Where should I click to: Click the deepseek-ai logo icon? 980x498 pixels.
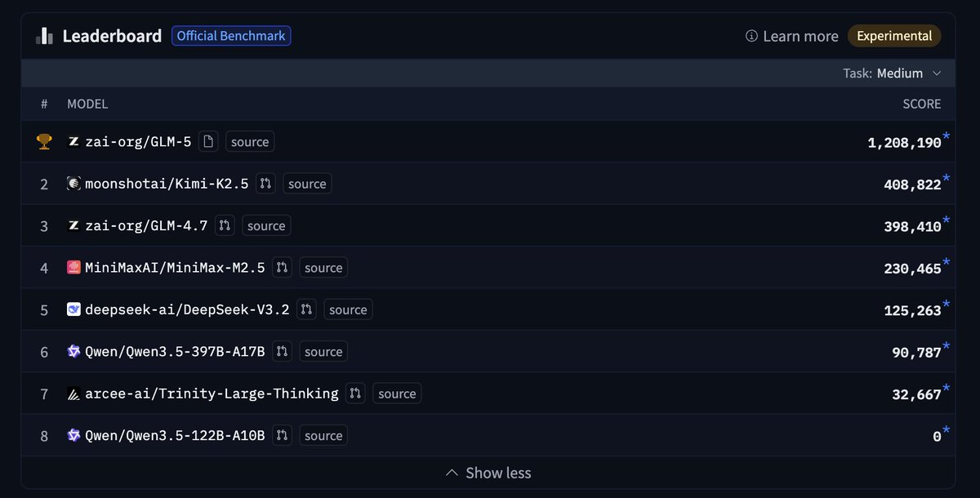click(x=73, y=310)
